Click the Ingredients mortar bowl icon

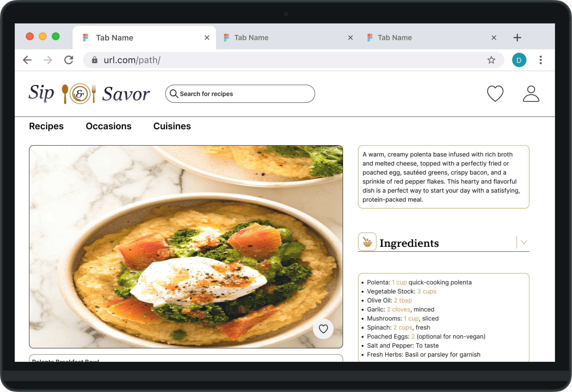coord(367,242)
